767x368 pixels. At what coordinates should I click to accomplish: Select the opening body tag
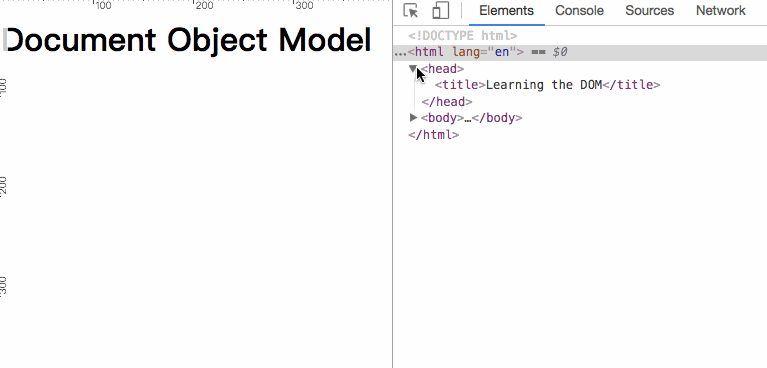[x=442, y=118]
